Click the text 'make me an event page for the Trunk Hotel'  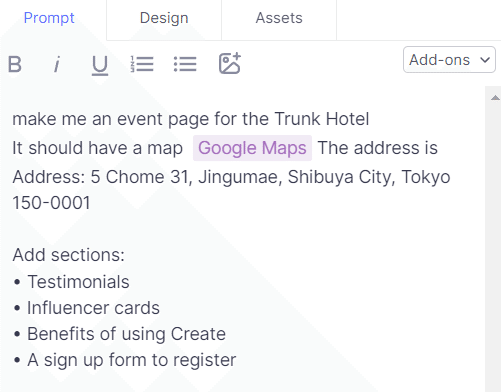(x=191, y=119)
